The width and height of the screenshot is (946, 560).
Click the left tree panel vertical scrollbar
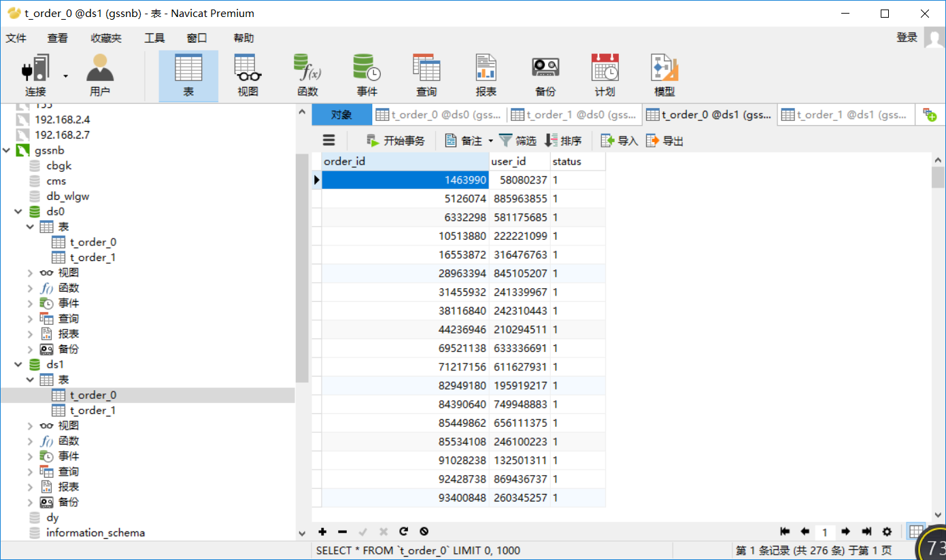[x=302, y=268]
